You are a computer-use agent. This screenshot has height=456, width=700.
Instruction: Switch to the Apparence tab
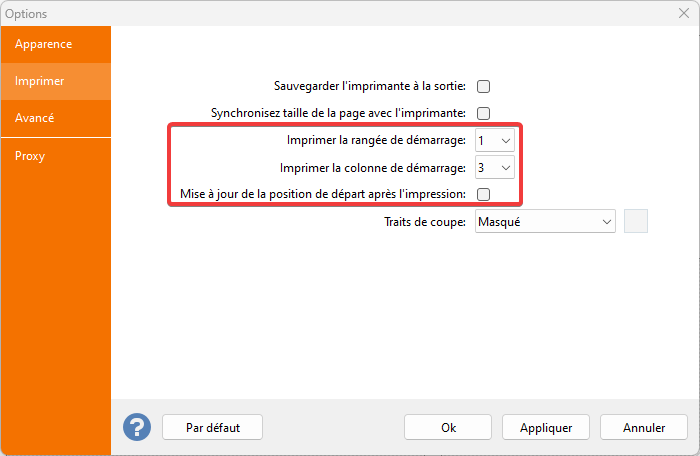click(56, 44)
